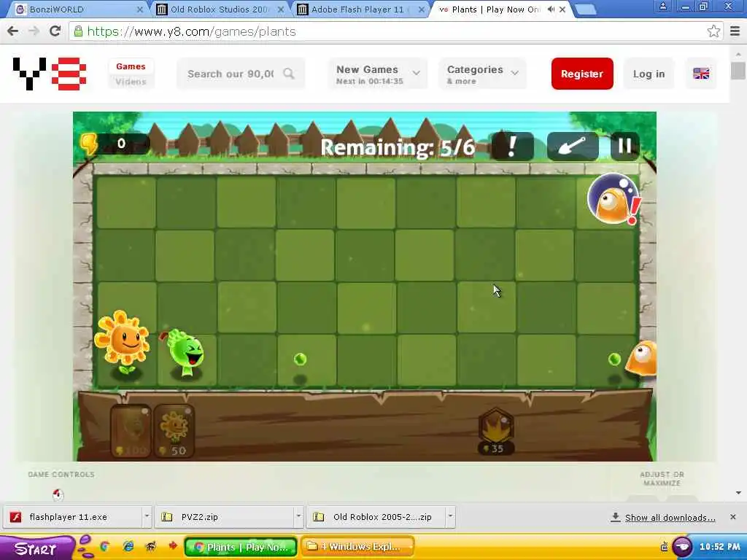Screen dimensions: 747x560
Task: Open the Show all downloads link
Action: (670, 518)
